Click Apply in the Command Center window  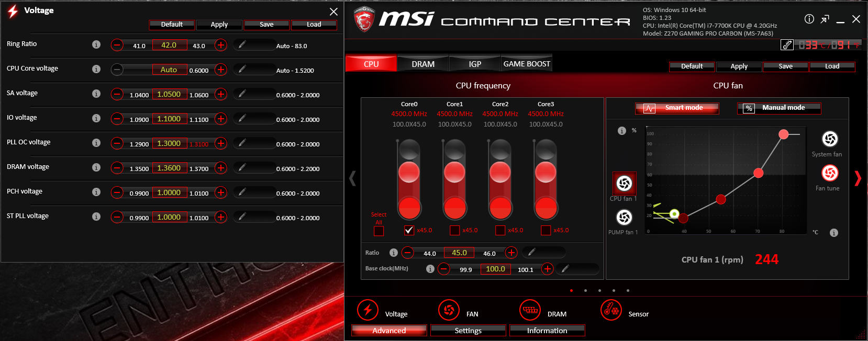point(739,66)
